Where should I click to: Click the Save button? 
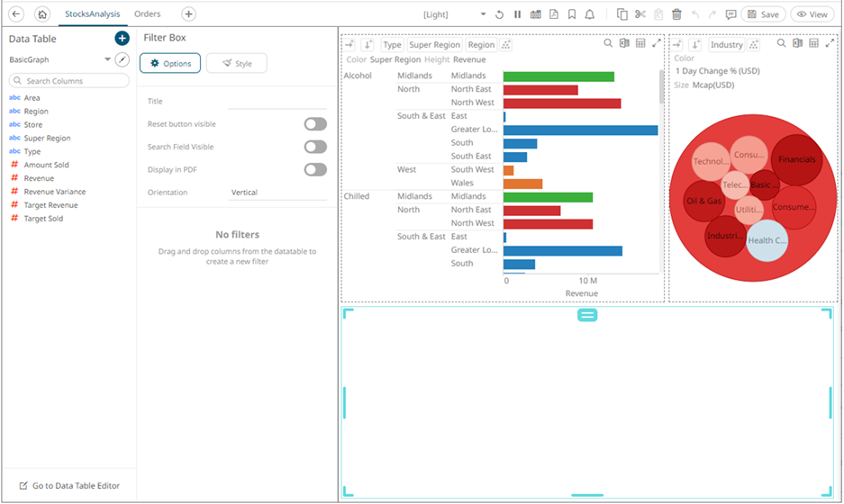click(762, 14)
